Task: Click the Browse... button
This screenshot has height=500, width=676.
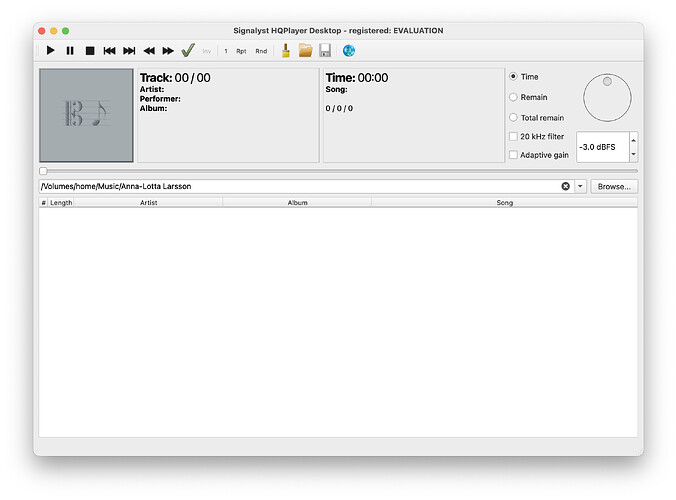Action: (x=614, y=187)
